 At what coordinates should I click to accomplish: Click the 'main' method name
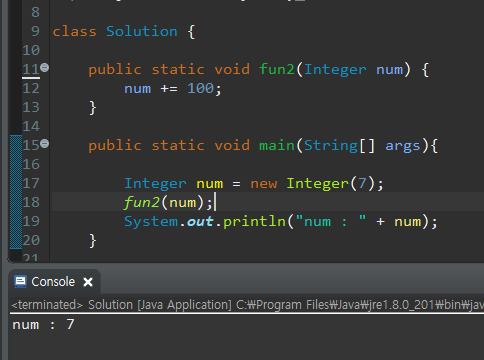[x=277, y=146]
